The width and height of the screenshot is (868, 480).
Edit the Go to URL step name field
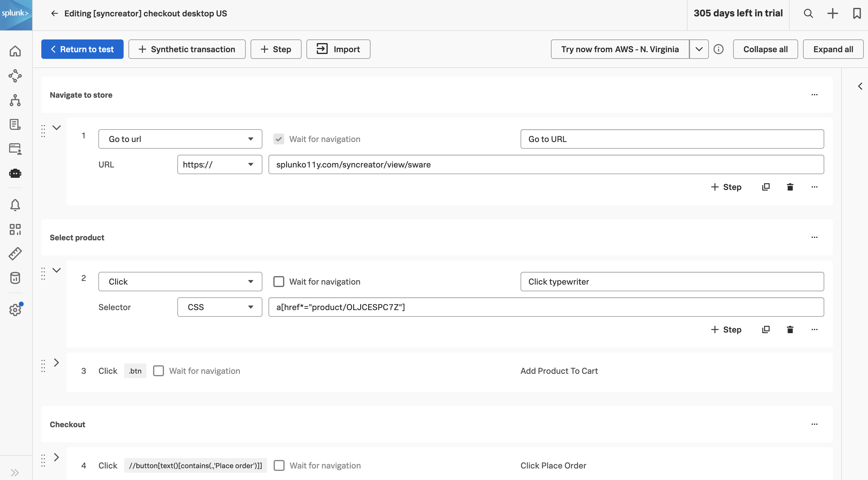point(672,139)
